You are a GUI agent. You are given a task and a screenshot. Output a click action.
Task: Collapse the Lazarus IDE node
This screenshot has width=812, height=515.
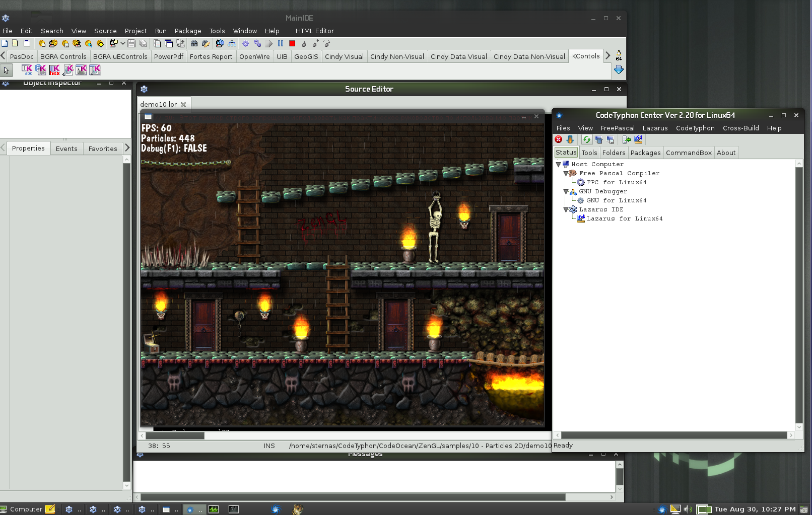click(566, 210)
